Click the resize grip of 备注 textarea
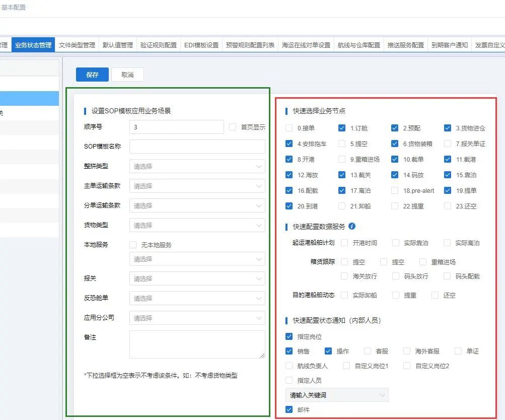Screen dimensions: 505x420 262,355
